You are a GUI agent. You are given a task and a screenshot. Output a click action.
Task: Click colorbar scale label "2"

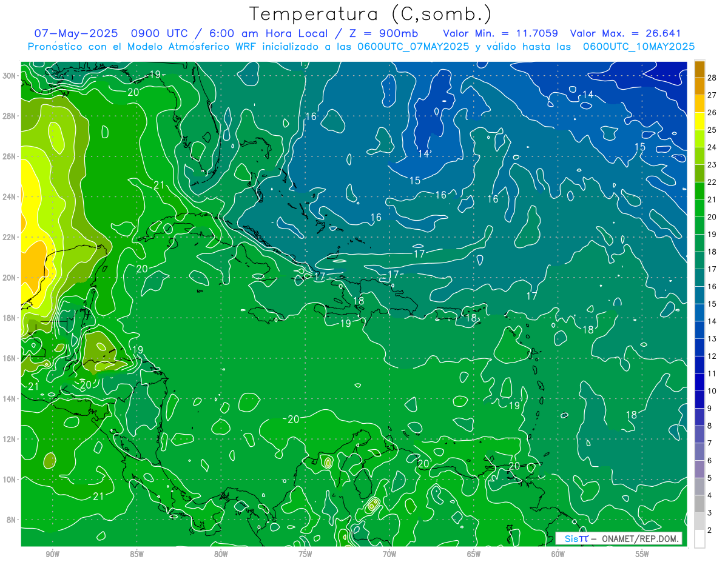point(710,530)
